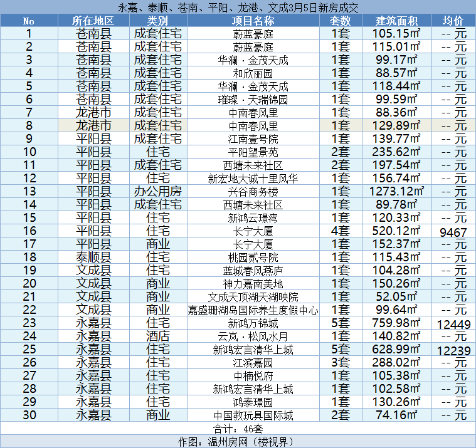
Task: Click the 建筑面积 column header
Action: [396, 21]
